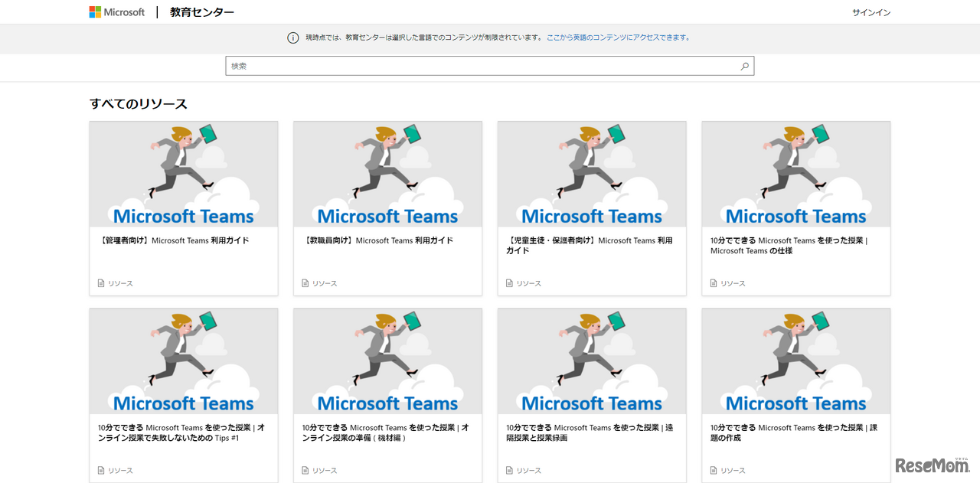Open the 教育センター home link
This screenshot has width=980, height=483.
coord(202,12)
